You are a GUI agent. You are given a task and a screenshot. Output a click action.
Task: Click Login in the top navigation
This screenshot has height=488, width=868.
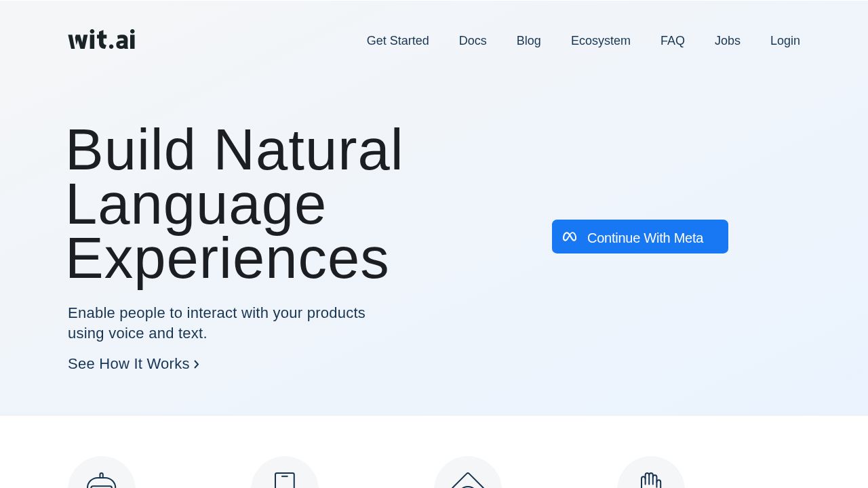coord(785,41)
